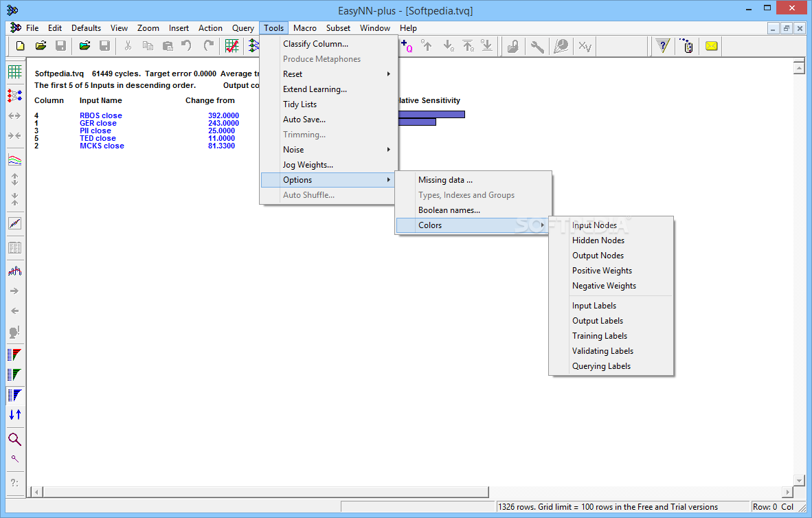Click the TED close input name
This screenshot has width=812, height=518.
pyautogui.click(x=98, y=138)
